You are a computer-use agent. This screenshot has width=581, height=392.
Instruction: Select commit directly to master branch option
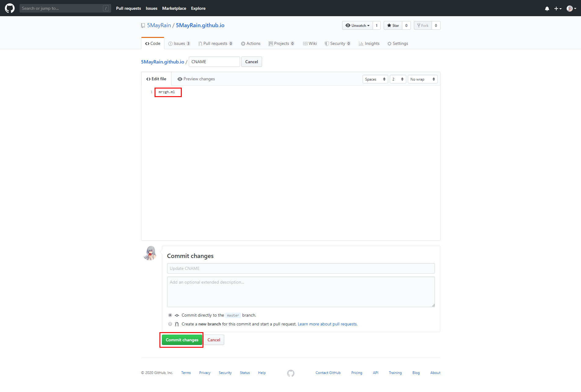click(x=170, y=315)
